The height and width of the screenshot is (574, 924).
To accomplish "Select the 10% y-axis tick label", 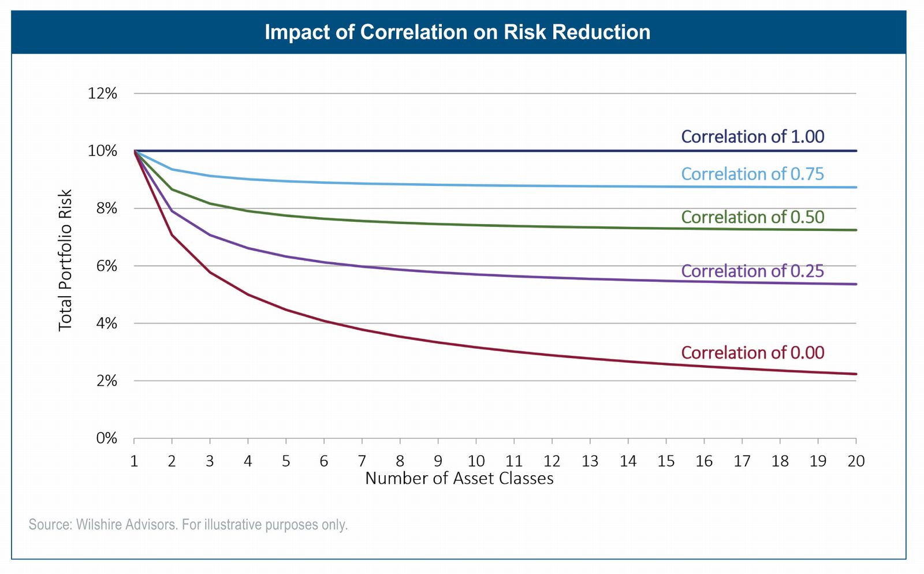I will (x=102, y=151).
